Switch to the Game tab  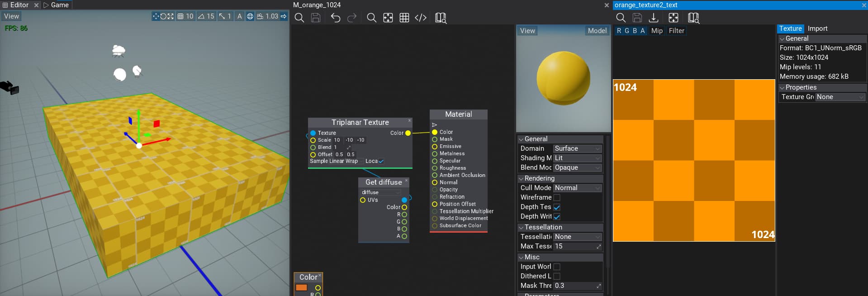[x=59, y=5]
